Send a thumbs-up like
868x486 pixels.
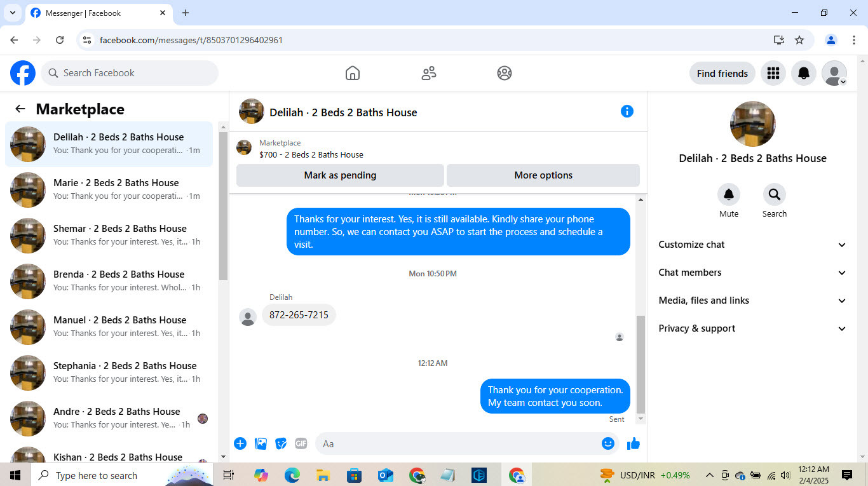pos(634,443)
